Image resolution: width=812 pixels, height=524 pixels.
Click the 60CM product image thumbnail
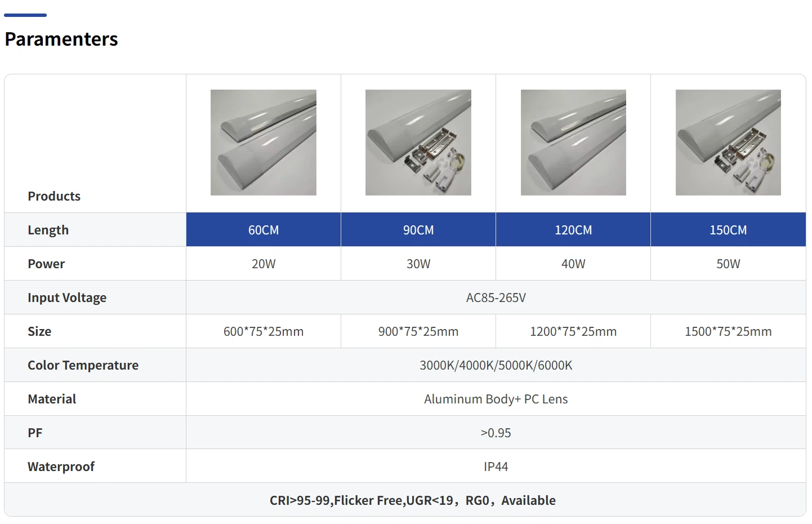click(263, 143)
